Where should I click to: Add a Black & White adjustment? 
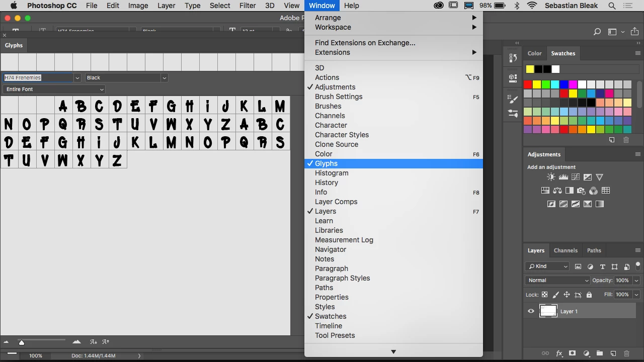tap(569, 191)
